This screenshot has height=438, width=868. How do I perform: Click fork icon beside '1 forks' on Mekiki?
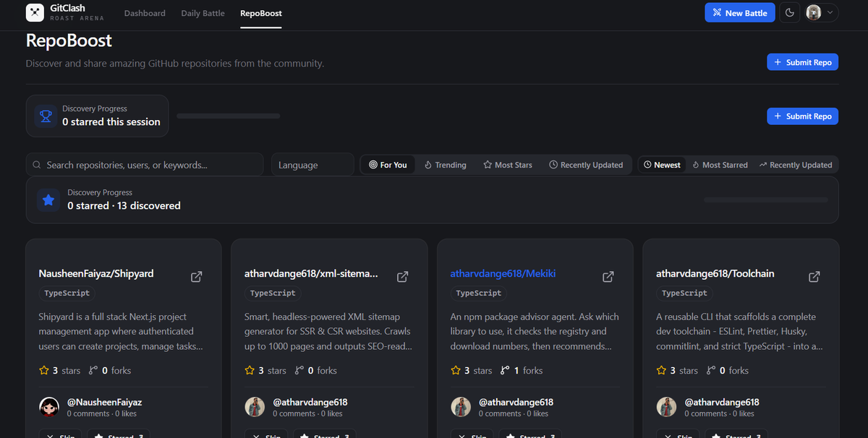click(x=505, y=370)
